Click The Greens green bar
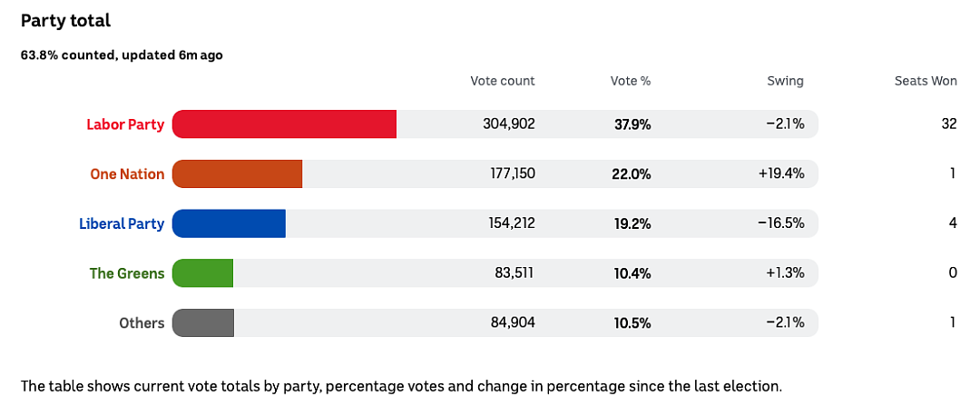The height and width of the screenshot is (416, 980). click(202, 273)
